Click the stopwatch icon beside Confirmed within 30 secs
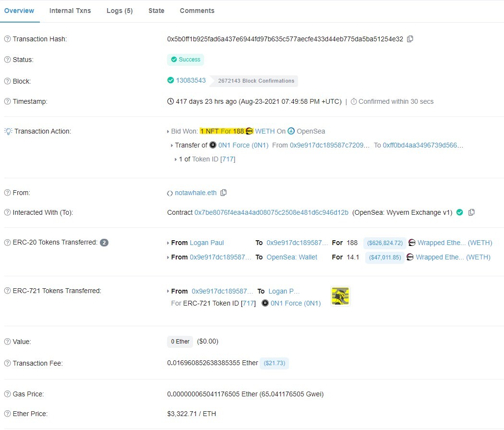Screen dimensions: 504x430 pos(354,101)
